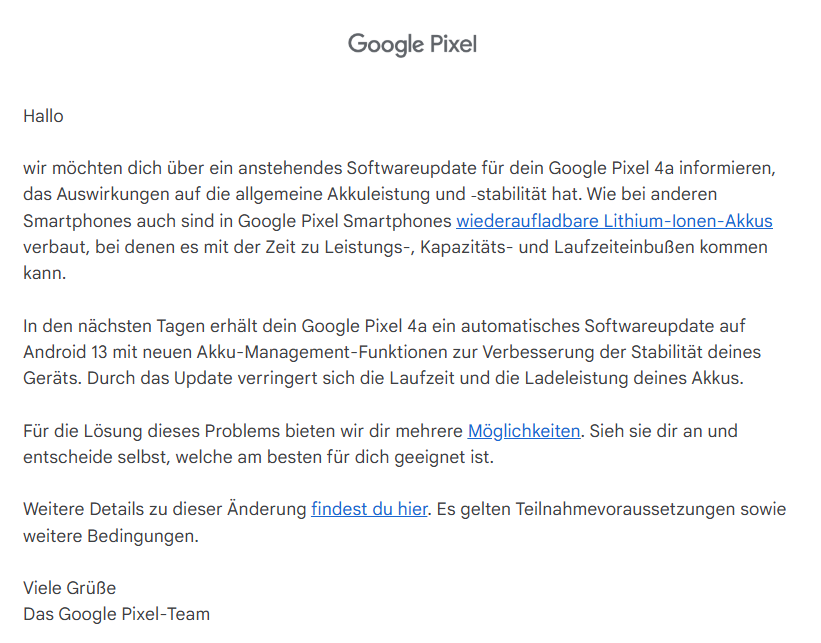821x643 pixels.
Task: Click the word "Pixel" in the header logo
Action: pyautogui.click(x=452, y=44)
